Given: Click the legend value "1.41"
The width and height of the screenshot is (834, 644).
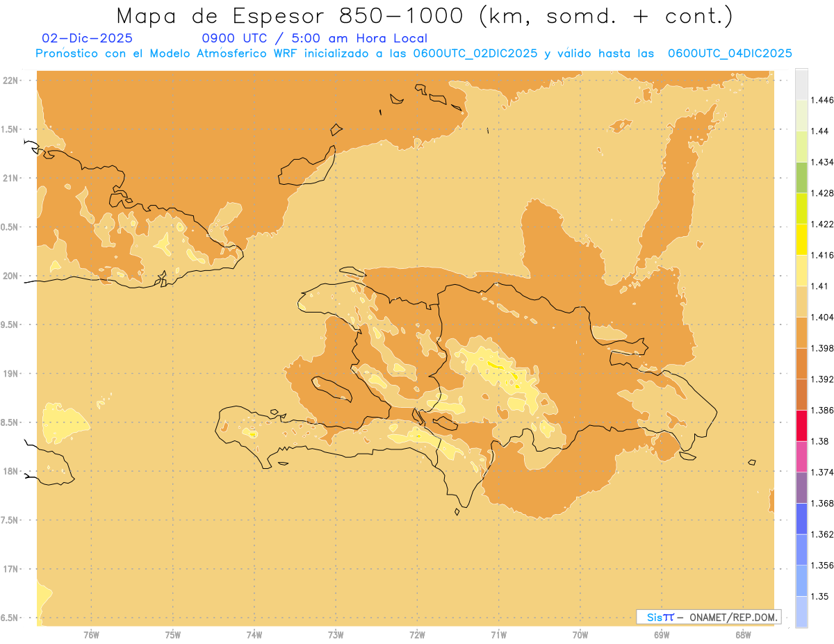Looking at the screenshot, I should tap(820, 286).
